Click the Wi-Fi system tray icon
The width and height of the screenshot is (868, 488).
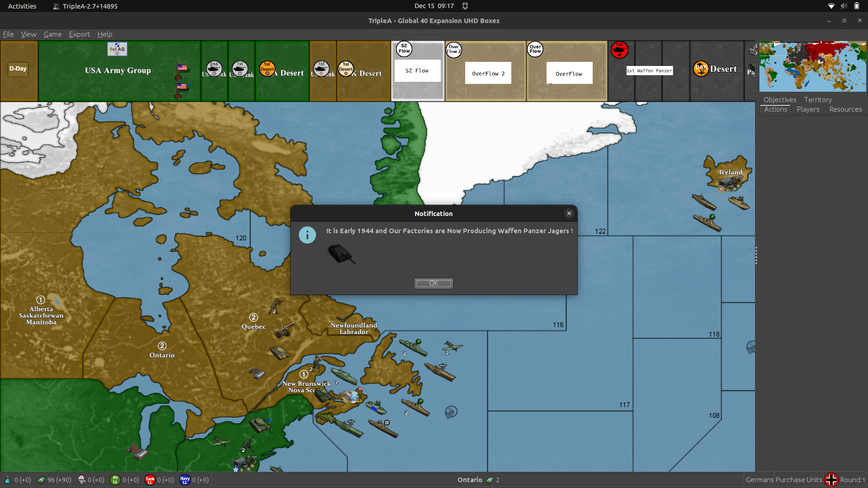831,6
